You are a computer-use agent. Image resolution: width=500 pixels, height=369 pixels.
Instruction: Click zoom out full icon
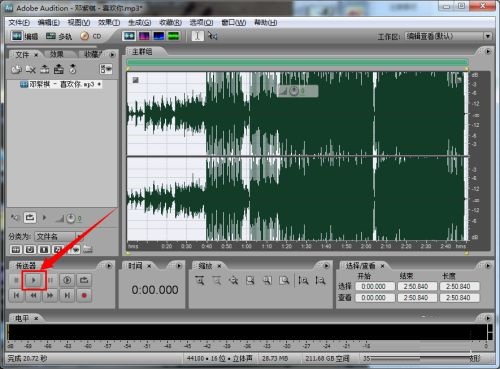coord(233,281)
